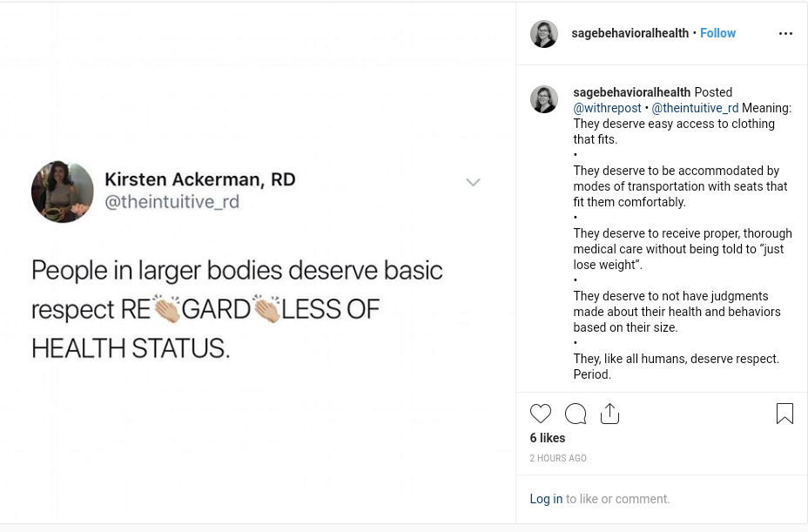Open the three-dot more options menu
808x532 pixels.
point(785,34)
